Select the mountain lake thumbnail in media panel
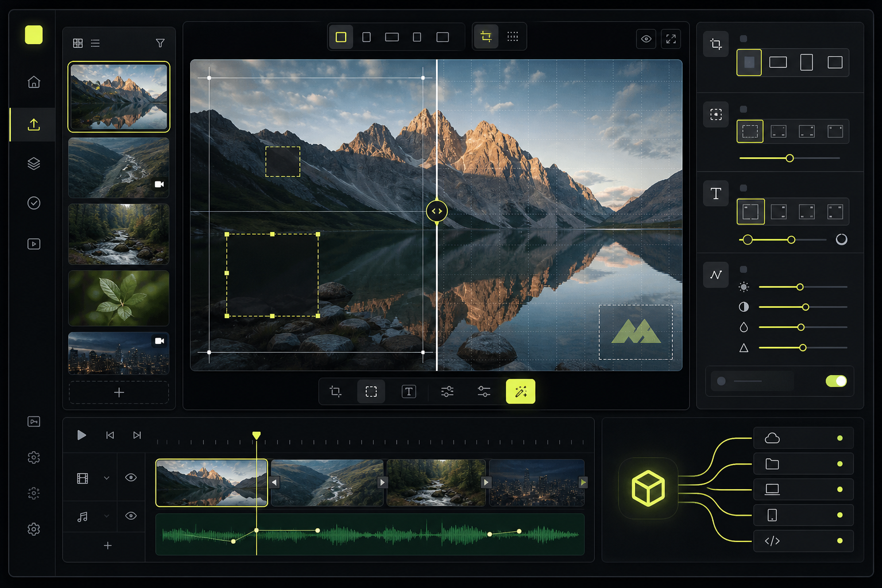The width and height of the screenshot is (882, 588). click(119, 96)
